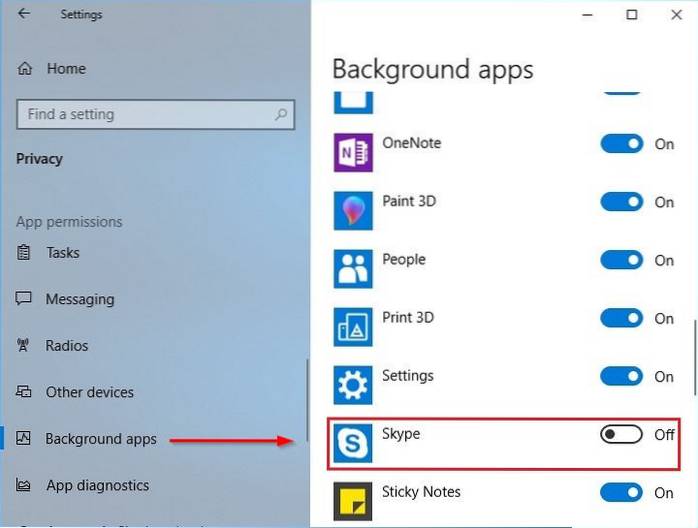Switch off Sticky Notes toggle
Image resolution: width=698 pixels, height=528 pixels.
click(621, 492)
